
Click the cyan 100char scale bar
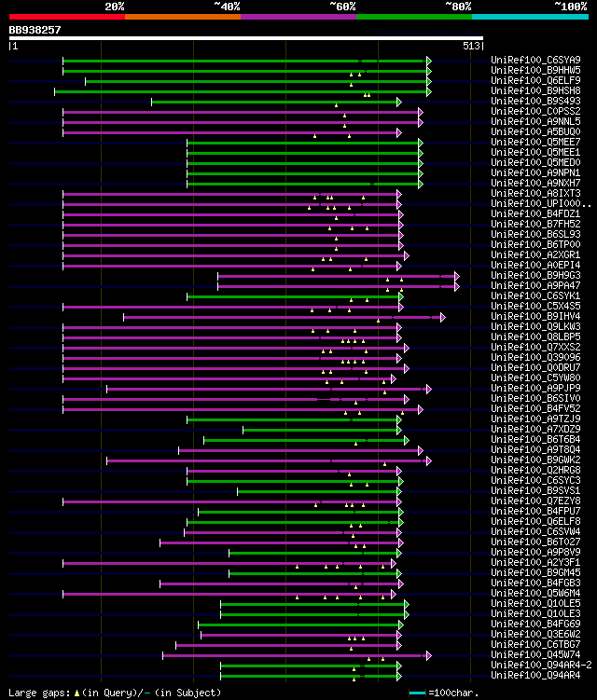[x=417, y=693]
